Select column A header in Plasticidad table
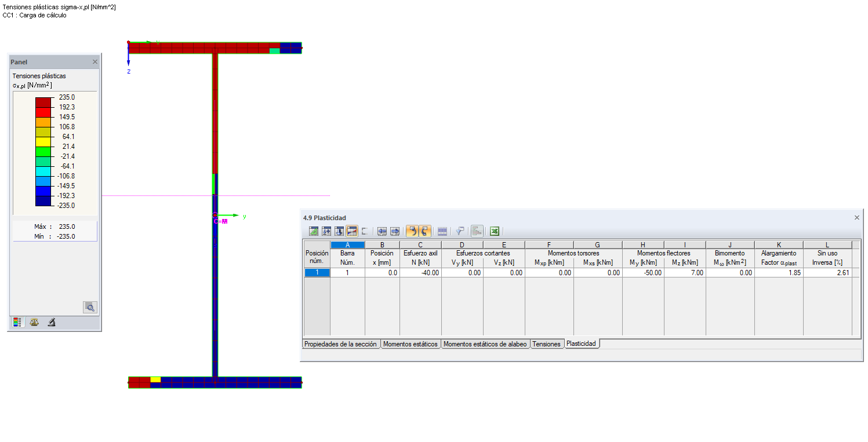The height and width of the screenshot is (442, 868). (x=347, y=244)
